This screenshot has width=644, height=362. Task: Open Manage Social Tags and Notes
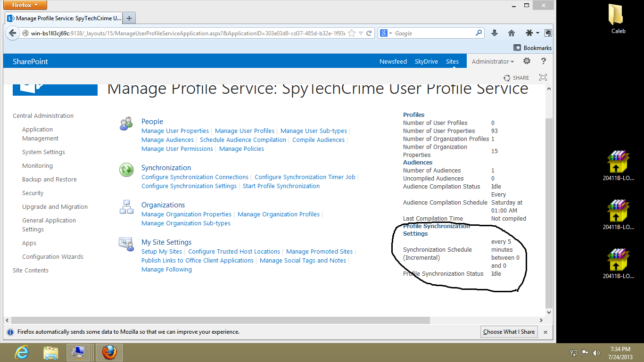point(303,260)
